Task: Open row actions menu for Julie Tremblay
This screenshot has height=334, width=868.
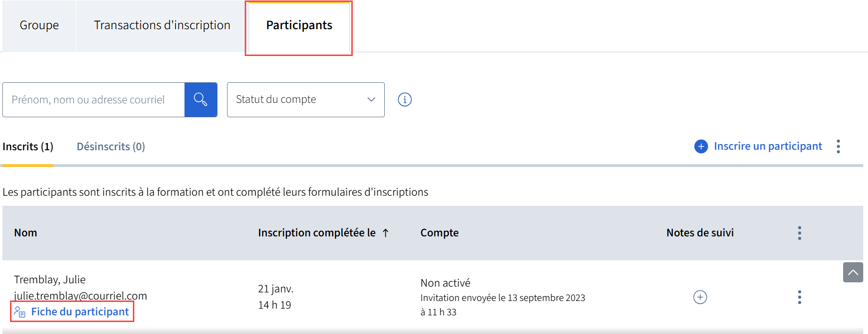Action: [x=799, y=297]
